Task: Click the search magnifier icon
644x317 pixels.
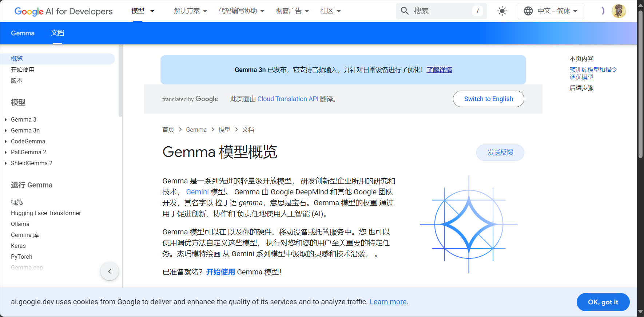Action: click(405, 11)
